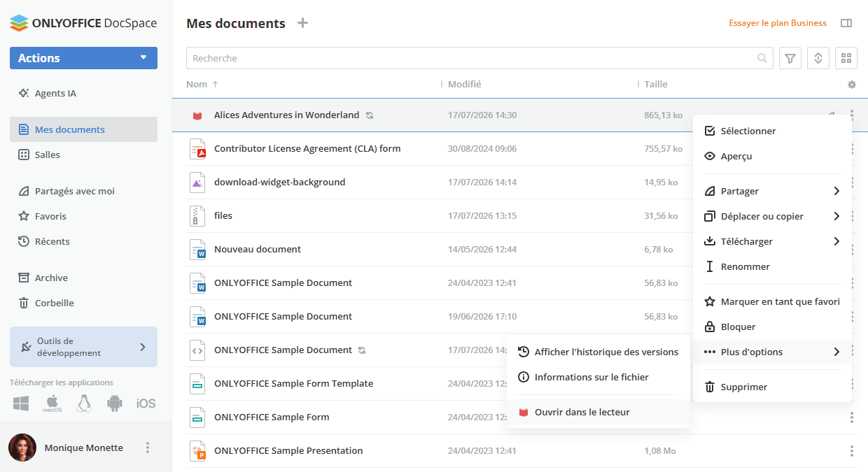Open ONLYOFFICE Sample Form file
868x472 pixels.
[x=272, y=417]
